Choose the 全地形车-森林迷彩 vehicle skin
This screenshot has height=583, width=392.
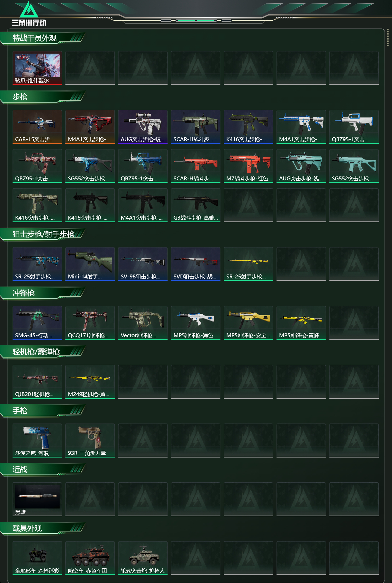[x=37, y=558]
